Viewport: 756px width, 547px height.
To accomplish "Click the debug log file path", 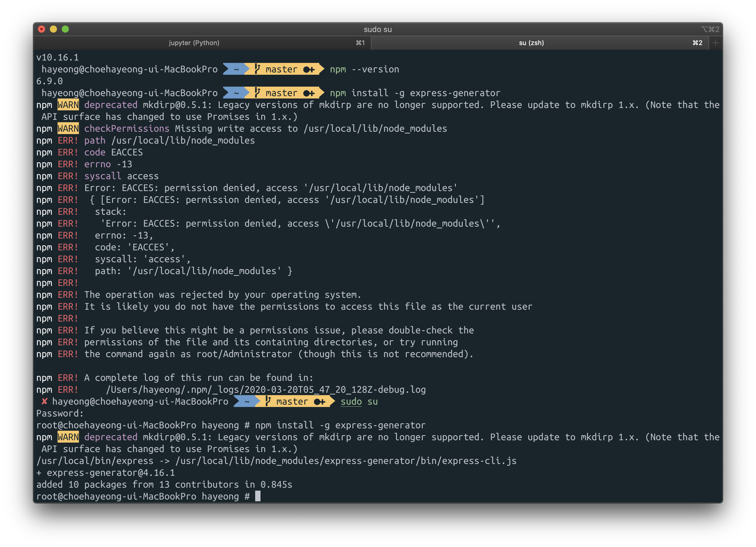I will [266, 390].
